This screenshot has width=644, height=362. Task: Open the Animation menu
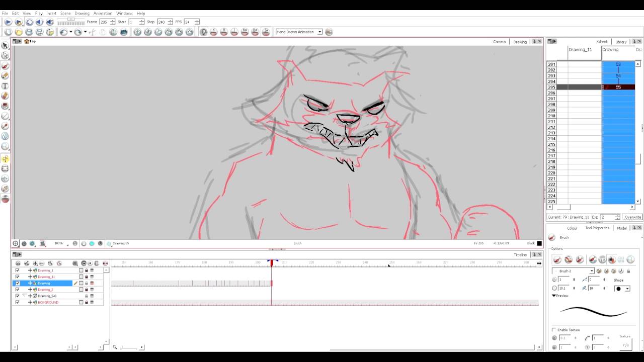click(103, 14)
